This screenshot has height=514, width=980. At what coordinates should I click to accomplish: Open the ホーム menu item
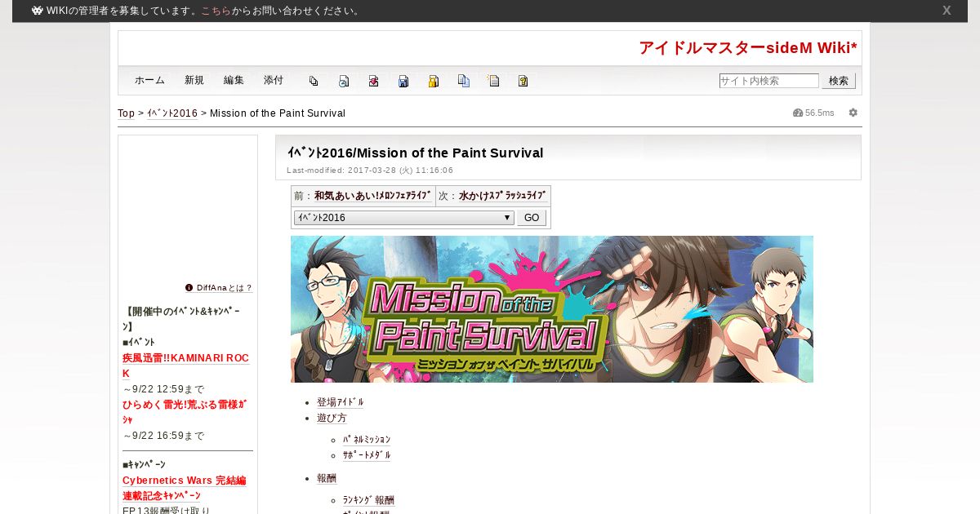(149, 81)
